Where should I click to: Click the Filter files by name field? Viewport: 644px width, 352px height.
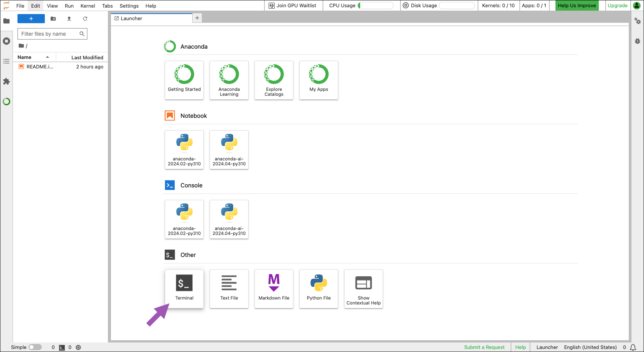(52, 34)
